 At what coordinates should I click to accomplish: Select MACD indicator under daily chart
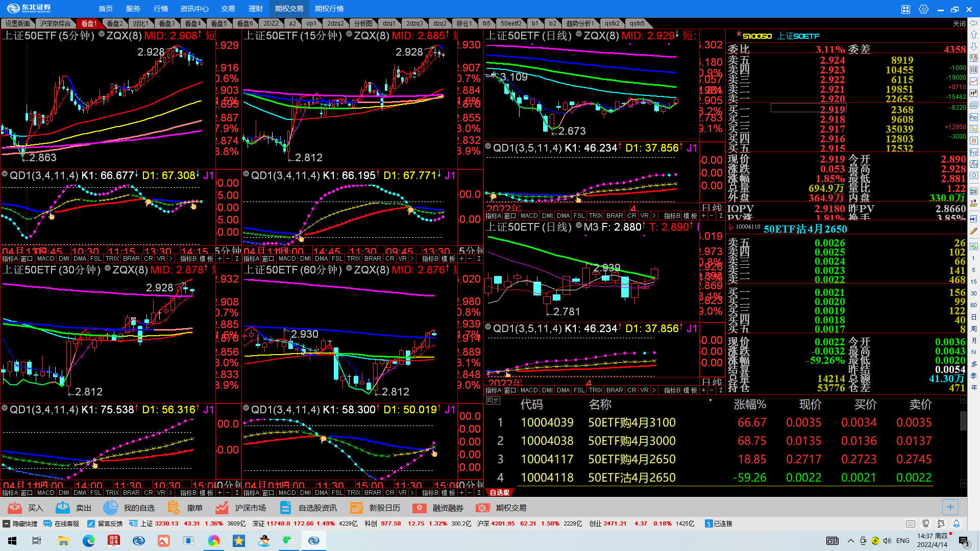click(529, 216)
